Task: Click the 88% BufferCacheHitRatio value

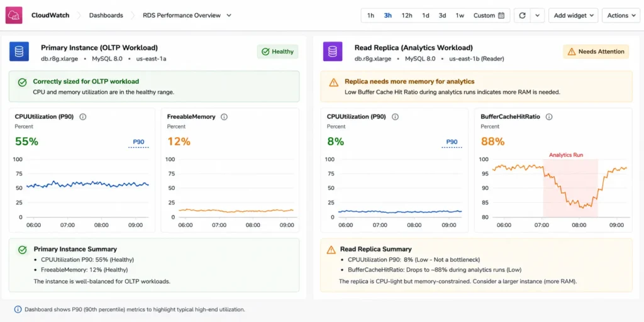Action: 492,142
